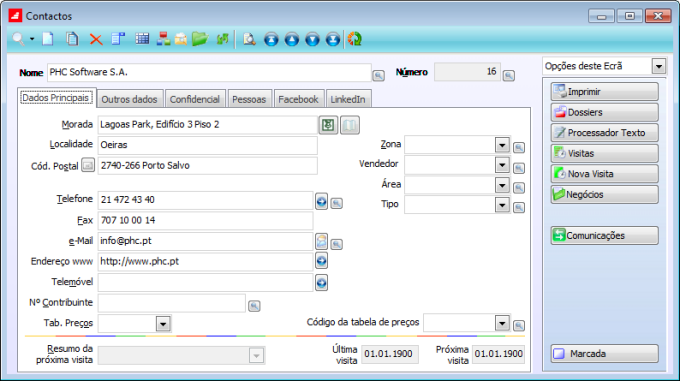Open Resumo da próxima visita dropdown

256,356
